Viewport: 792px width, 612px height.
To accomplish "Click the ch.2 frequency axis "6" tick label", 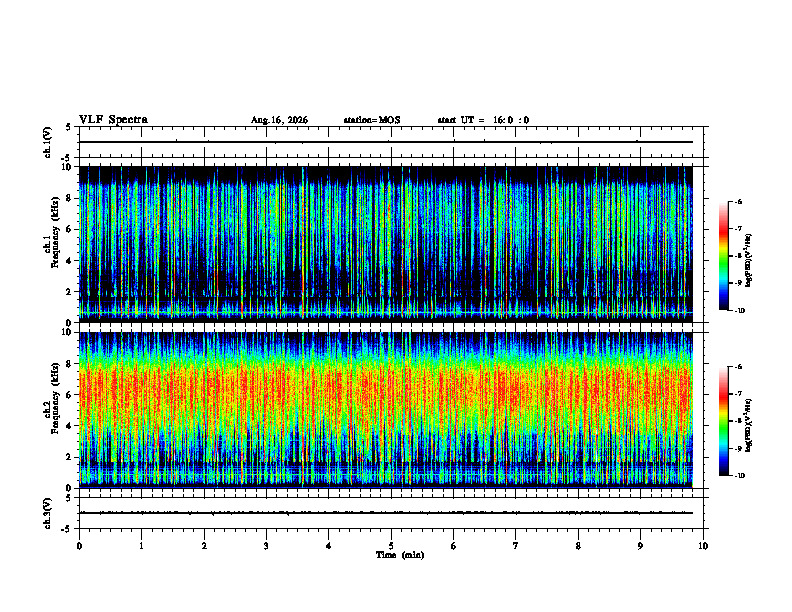I will (x=70, y=395).
